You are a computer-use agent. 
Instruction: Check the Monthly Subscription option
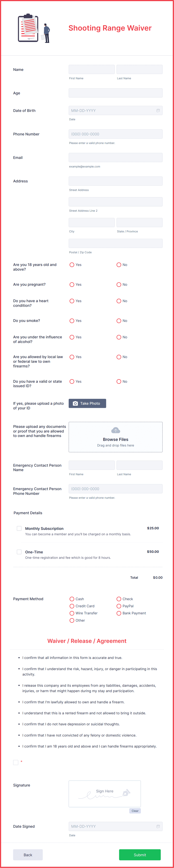(19, 528)
